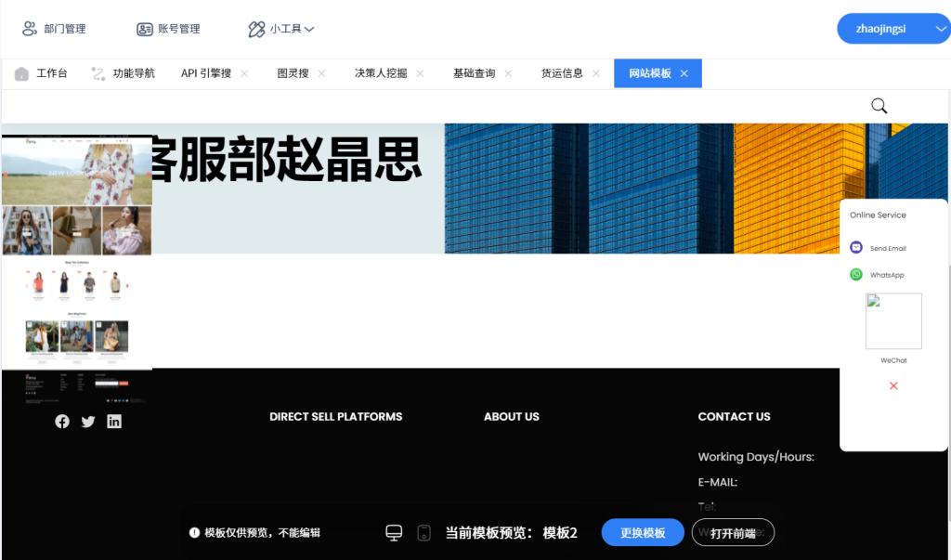The image size is (951, 560).
Task: Close the 网站模板 tab
Action: 684,73
